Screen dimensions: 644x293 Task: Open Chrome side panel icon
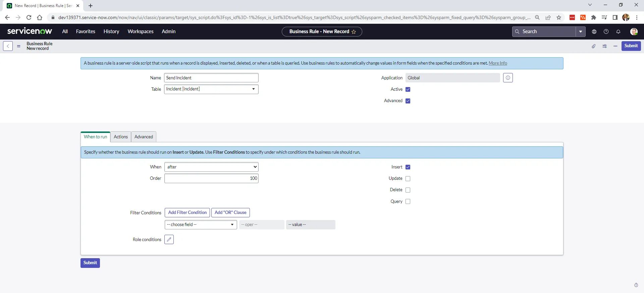pos(615,17)
